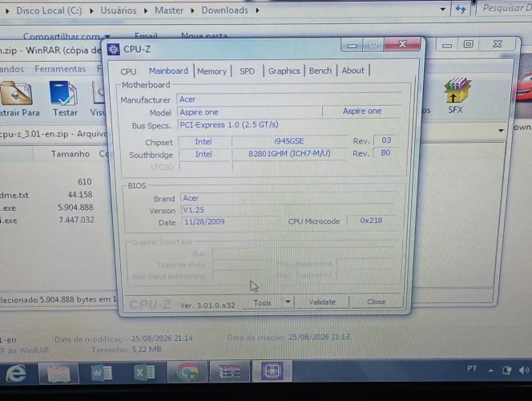Image resolution: width=532 pixels, height=401 pixels.
Task: Click the Pesquisar search field
Action: (506, 8)
